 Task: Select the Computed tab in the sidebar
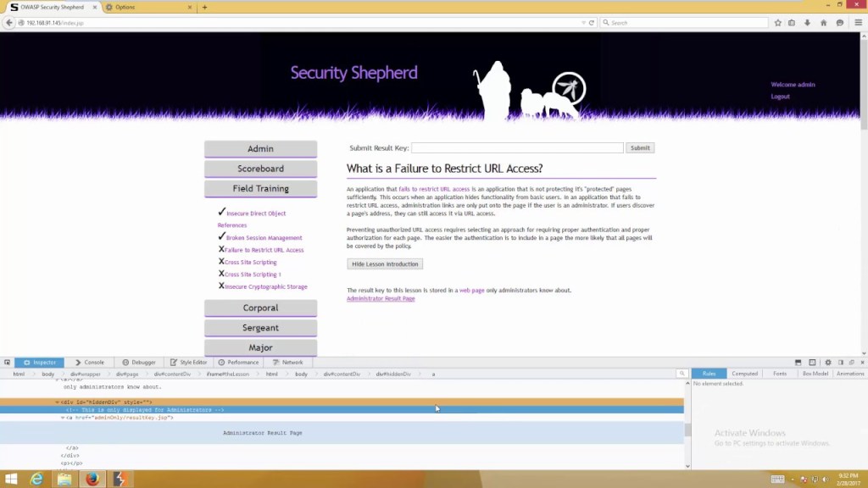tap(744, 374)
